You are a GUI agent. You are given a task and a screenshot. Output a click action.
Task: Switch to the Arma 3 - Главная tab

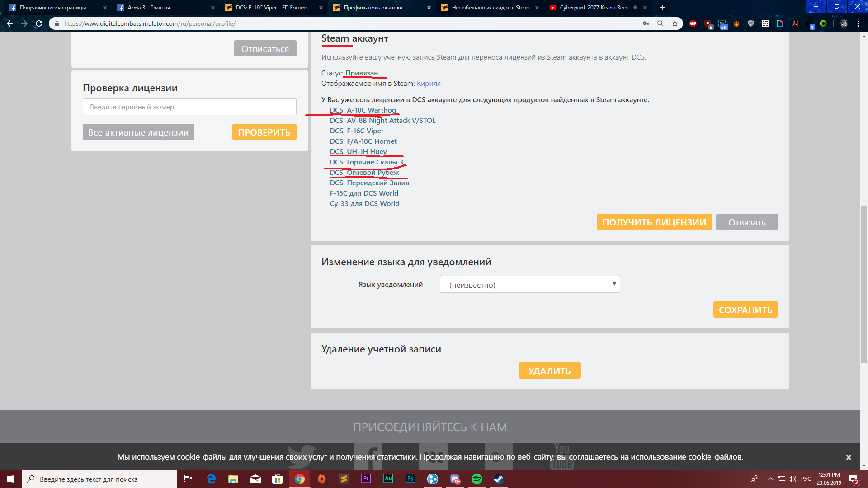point(165,8)
